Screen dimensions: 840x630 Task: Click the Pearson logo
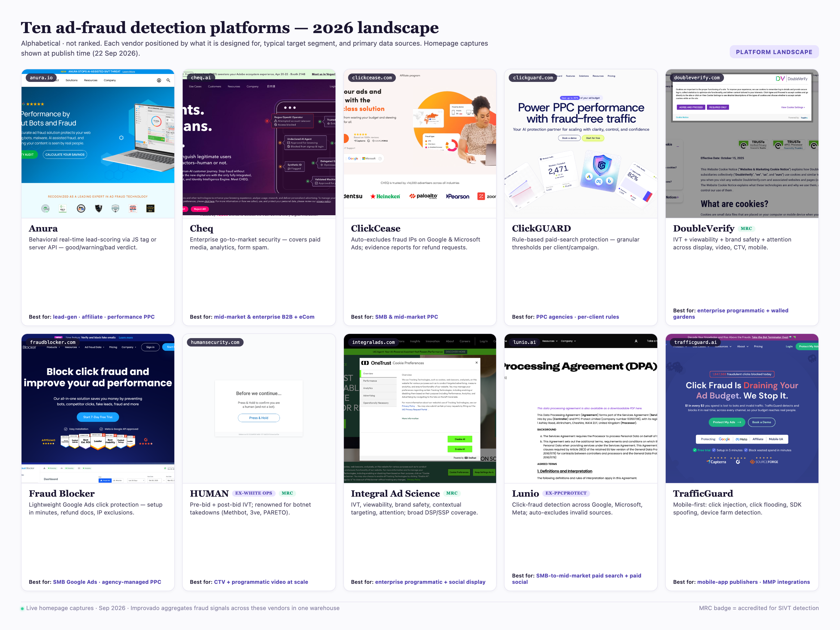[458, 196]
